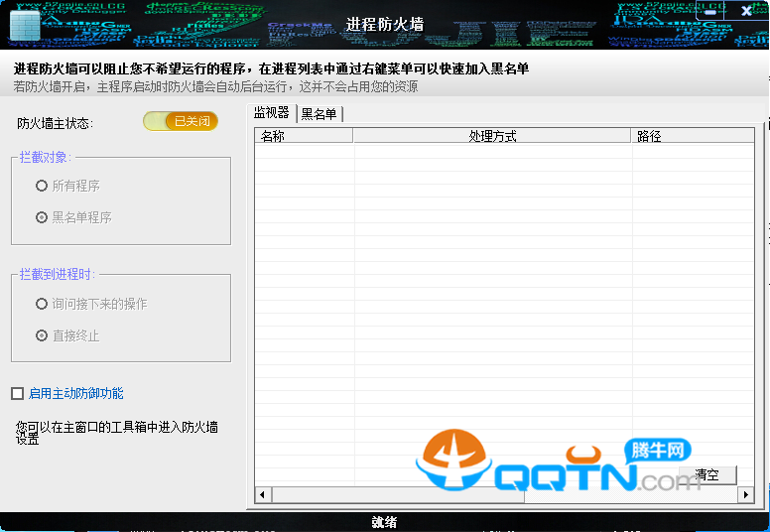
Task: Select the 黑名单程序 radio option
Action: [x=42, y=217]
